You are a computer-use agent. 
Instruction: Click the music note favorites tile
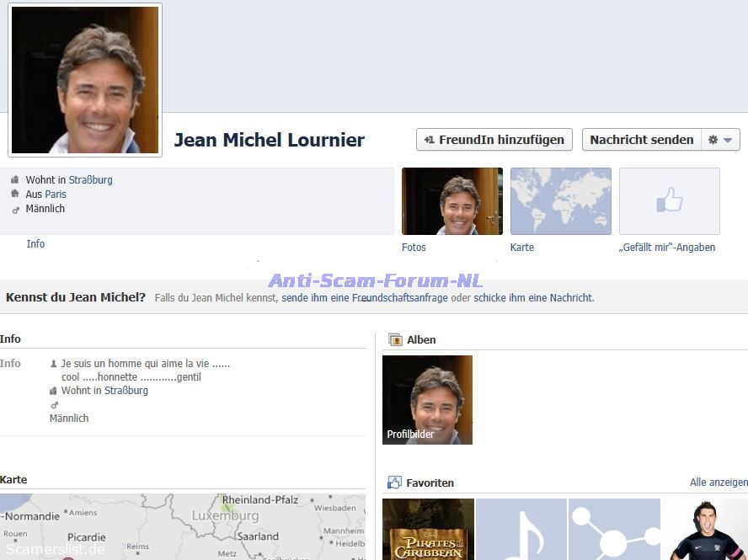click(521, 530)
